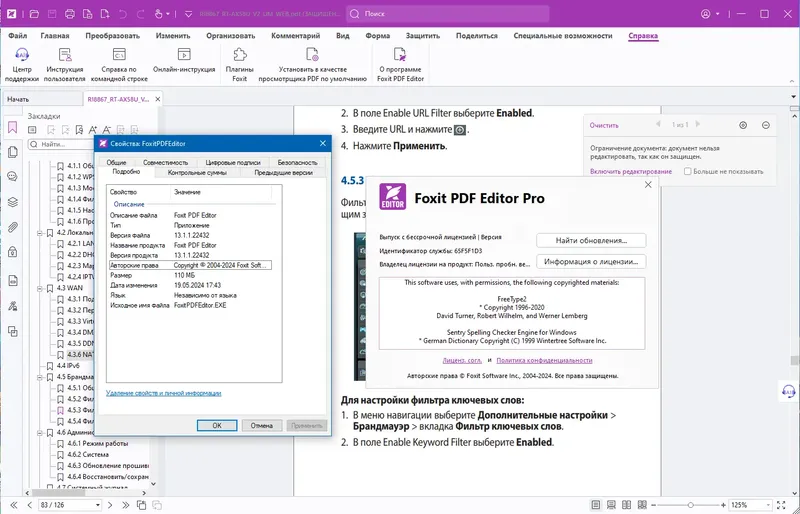The image size is (800, 514).
Task: Launch Онлайн-инструкция from the ribbon
Action: (184, 60)
